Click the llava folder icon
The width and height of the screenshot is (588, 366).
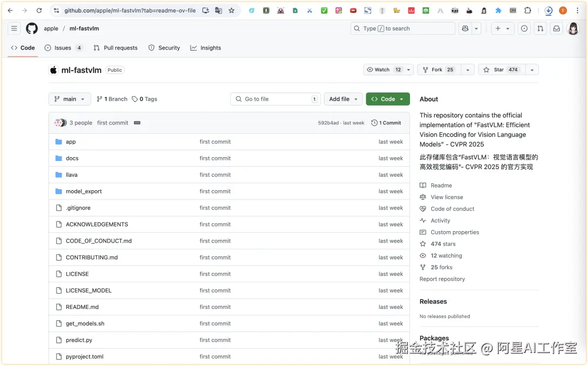(x=58, y=175)
